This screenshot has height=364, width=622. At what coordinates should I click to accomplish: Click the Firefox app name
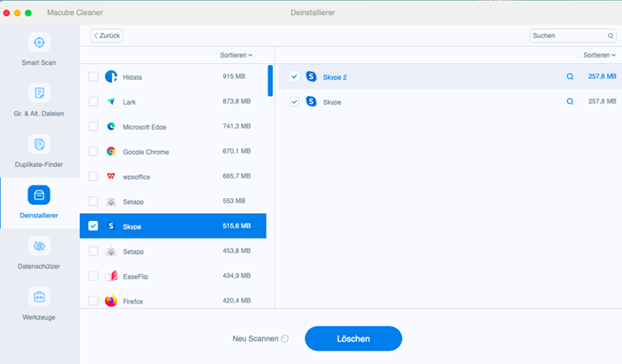133,301
